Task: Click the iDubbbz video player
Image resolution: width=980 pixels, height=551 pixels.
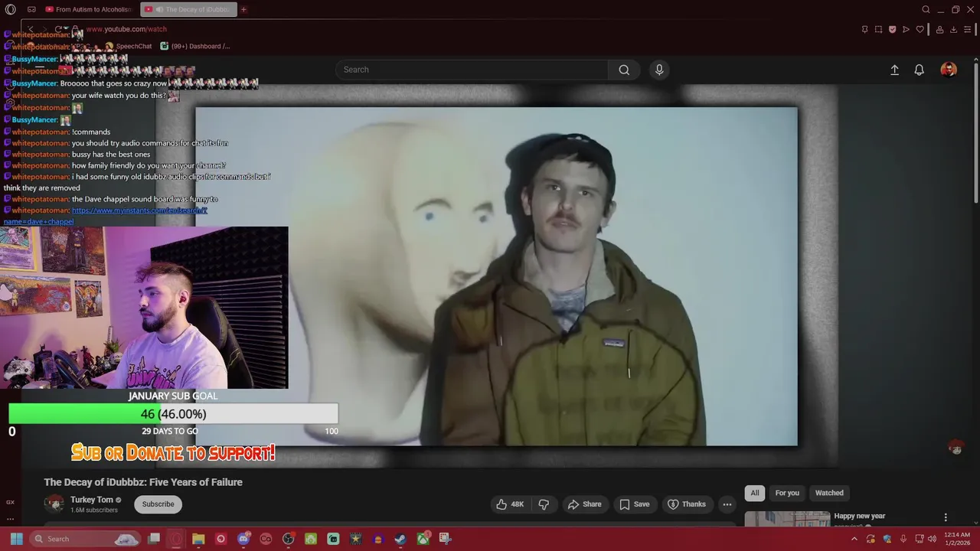Action: click(x=496, y=276)
